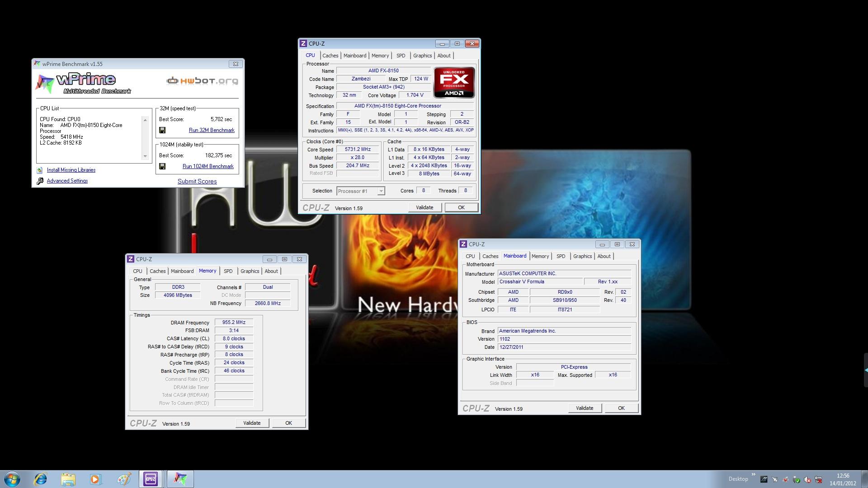This screenshot has height=488, width=868.
Task: Click the DRAM Frequency value 955.2 MHz
Action: (x=234, y=323)
